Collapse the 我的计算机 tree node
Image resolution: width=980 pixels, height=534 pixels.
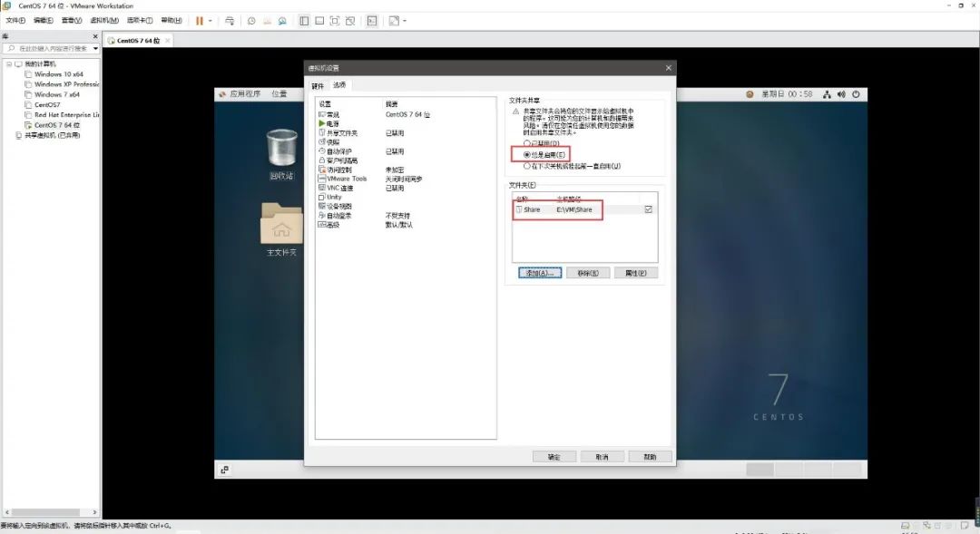click(x=9, y=63)
